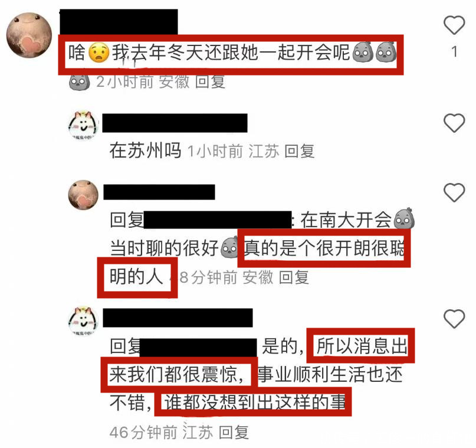Tap 回复 next to '1小时前 江苏'
The width and height of the screenshot is (476, 448).
pos(300,151)
